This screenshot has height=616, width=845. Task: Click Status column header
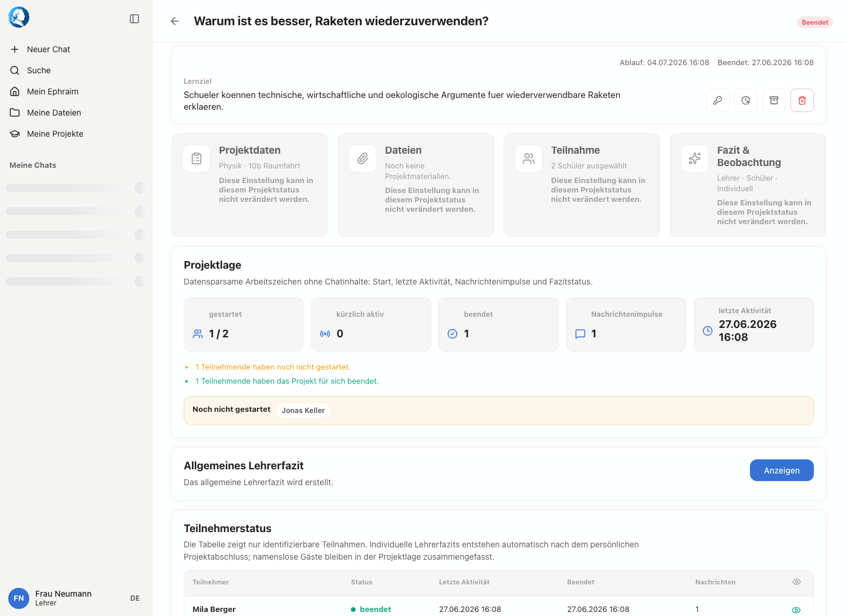[x=361, y=582]
